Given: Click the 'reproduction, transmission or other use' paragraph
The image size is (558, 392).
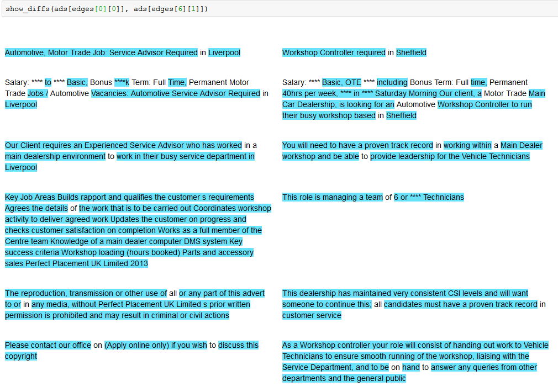Looking at the screenshot, I should pos(134,304).
